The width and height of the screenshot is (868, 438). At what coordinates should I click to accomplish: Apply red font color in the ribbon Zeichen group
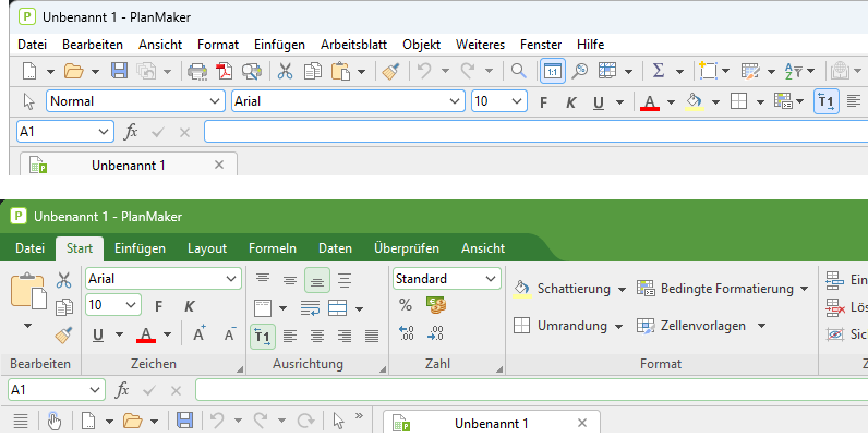pos(146,334)
